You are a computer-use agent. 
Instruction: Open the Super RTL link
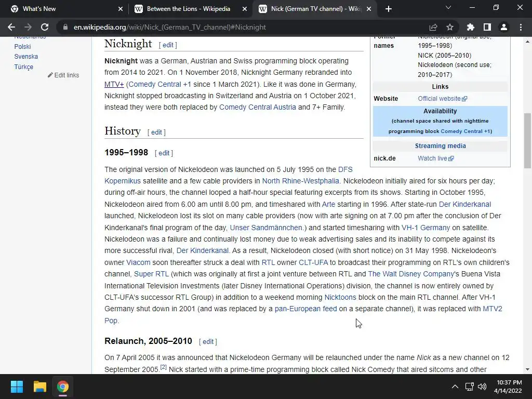pos(151,274)
